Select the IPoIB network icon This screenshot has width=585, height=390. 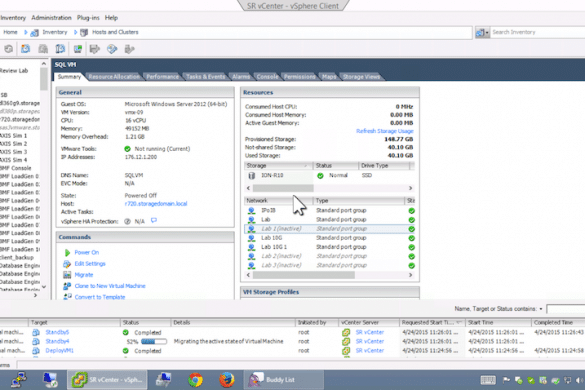251,210
